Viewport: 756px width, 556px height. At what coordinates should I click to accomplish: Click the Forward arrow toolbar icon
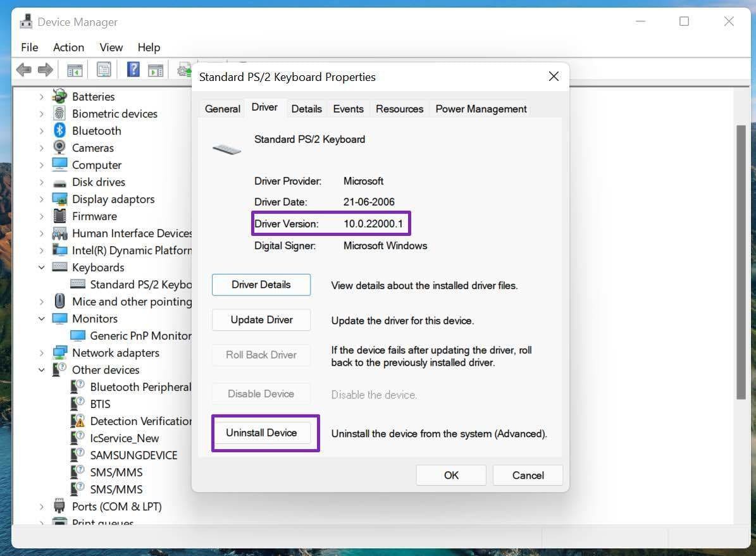click(x=46, y=70)
